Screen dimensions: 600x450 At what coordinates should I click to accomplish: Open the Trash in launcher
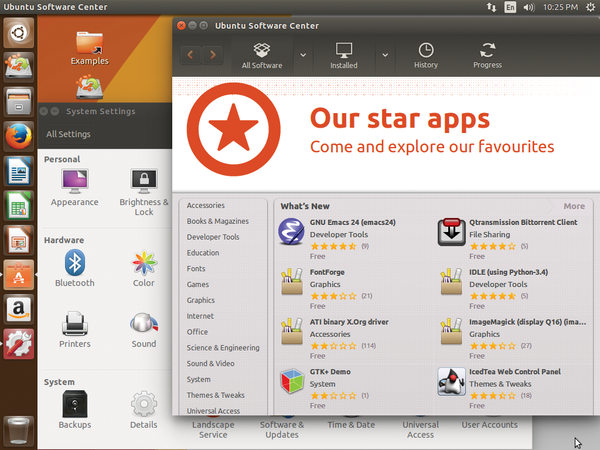18,431
